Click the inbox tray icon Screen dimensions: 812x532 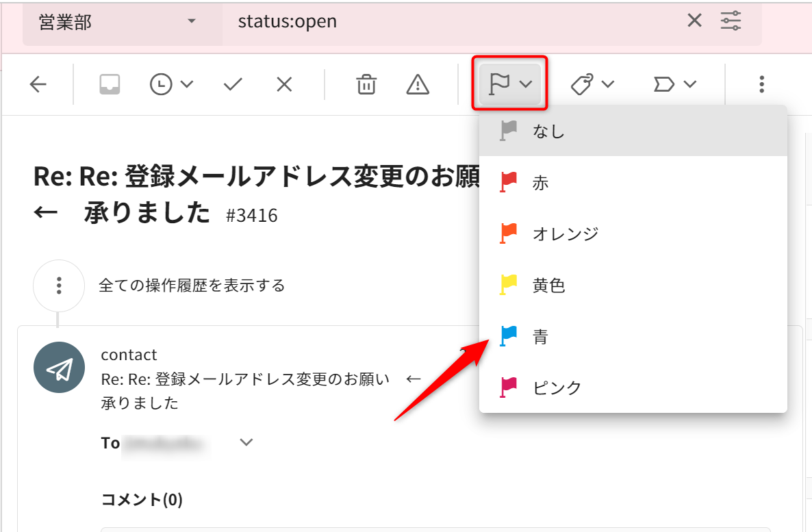click(x=110, y=84)
